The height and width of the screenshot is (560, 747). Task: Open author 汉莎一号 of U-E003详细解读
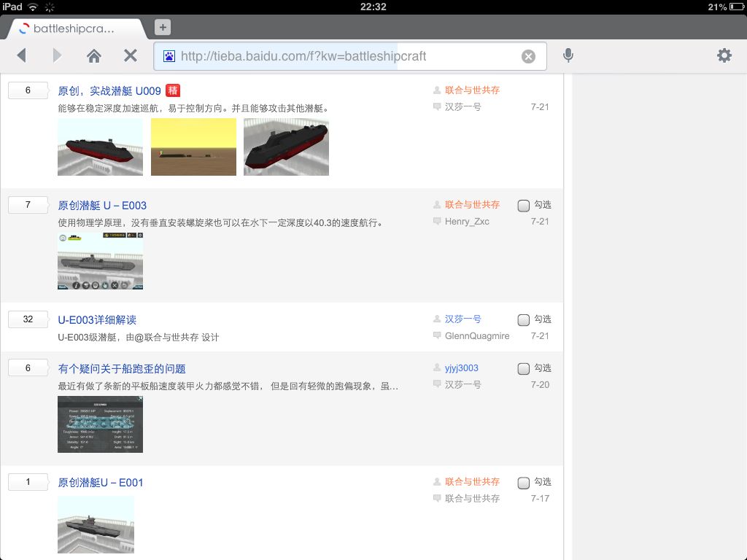coord(462,319)
